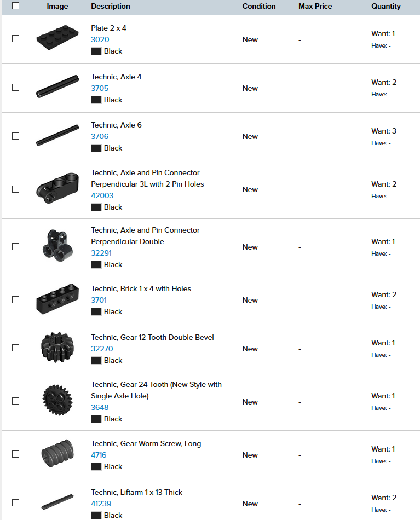Open the Gear 24 Tooth part image

tap(57, 400)
